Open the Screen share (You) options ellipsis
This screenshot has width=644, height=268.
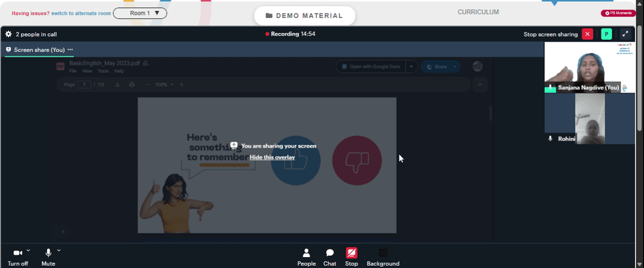(x=70, y=50)
